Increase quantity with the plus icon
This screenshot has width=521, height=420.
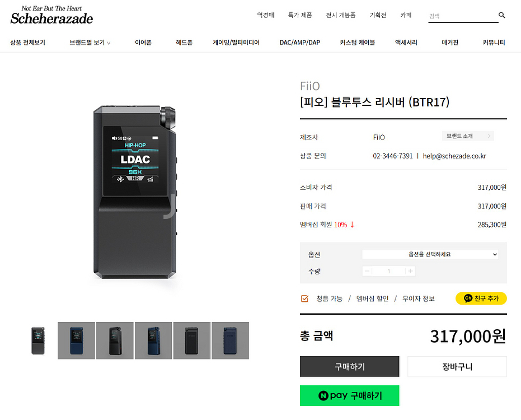[411, 271]
